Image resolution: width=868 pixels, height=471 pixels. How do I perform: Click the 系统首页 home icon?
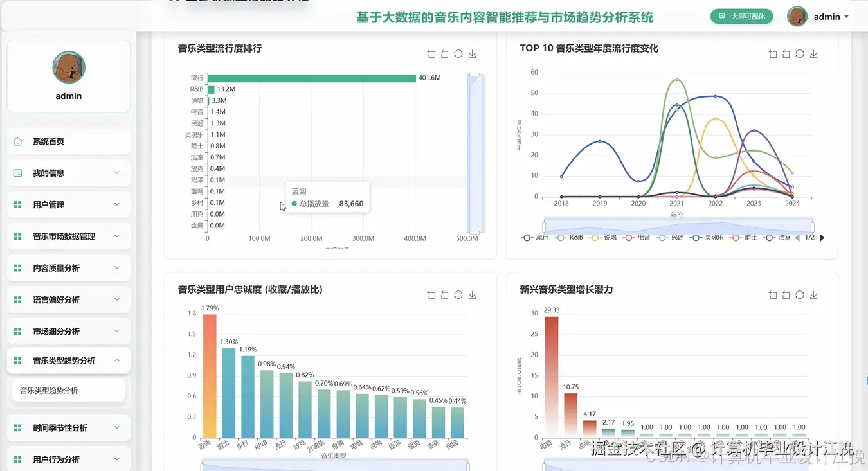point(17,141)
